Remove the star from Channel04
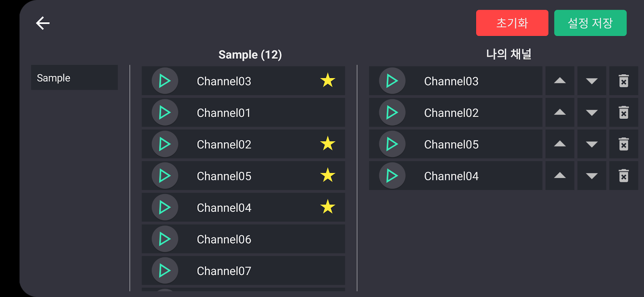Screen dimensions: 644x297 coord(328,207)
